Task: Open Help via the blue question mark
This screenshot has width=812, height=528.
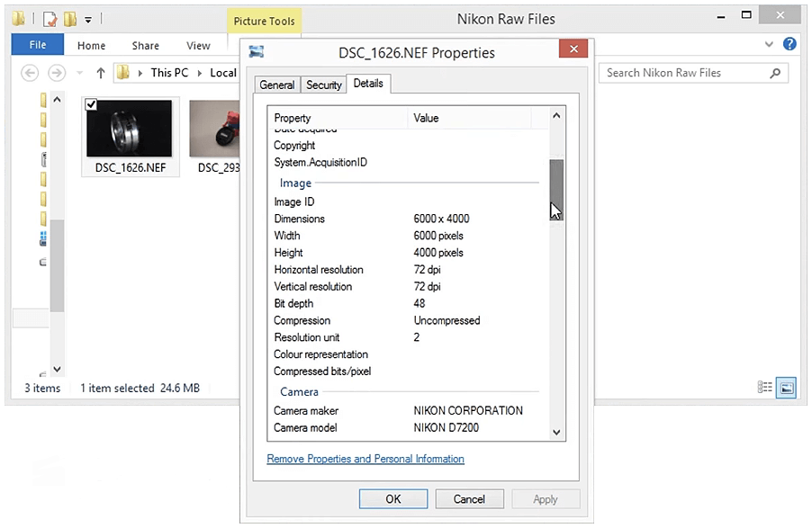Action: [789, 44]
